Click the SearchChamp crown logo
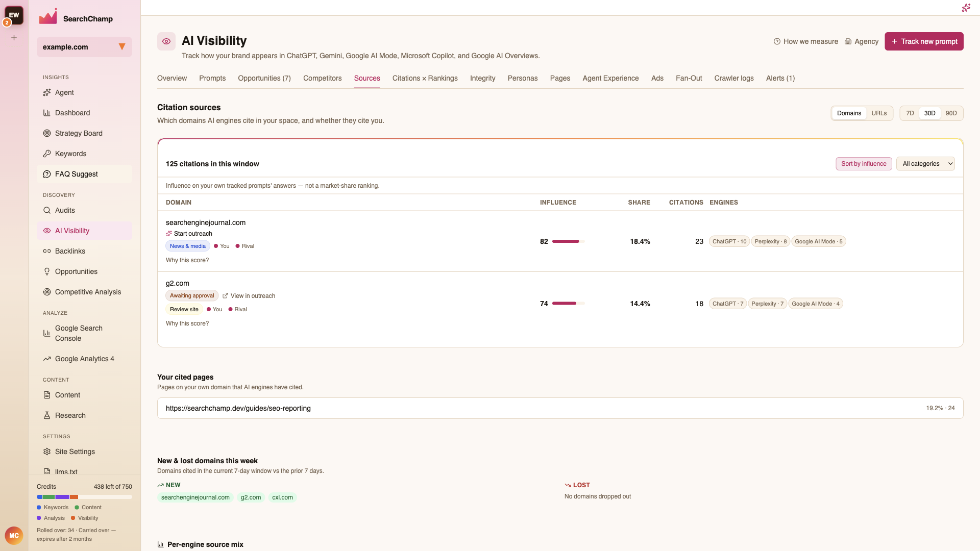 point(48,17)
